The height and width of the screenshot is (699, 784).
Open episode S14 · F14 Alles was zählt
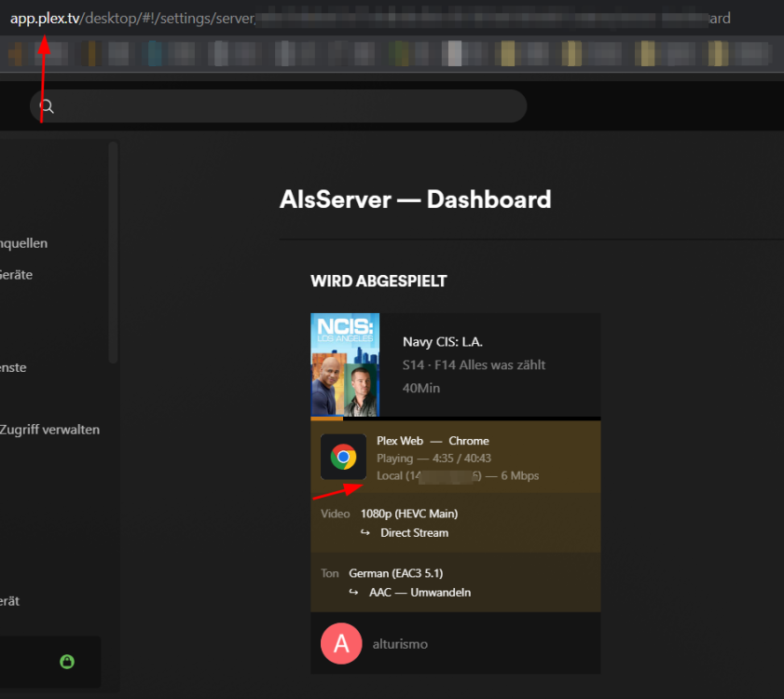[474, 365]
